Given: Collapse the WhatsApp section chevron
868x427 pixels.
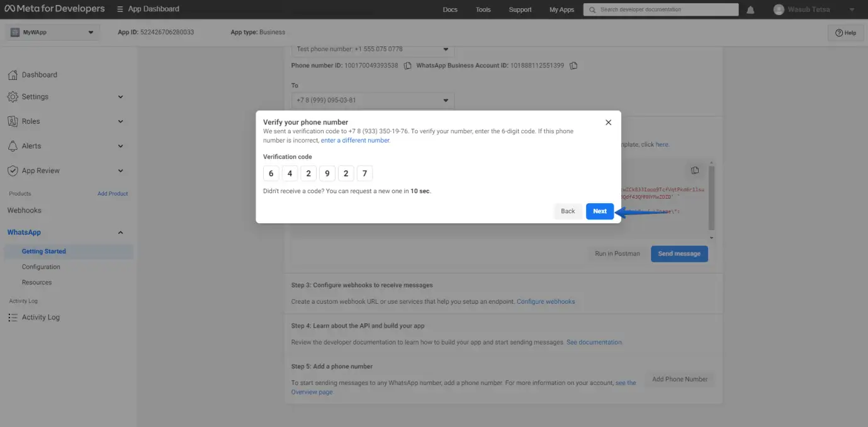Looking at the screenshot, I should 121,233.
